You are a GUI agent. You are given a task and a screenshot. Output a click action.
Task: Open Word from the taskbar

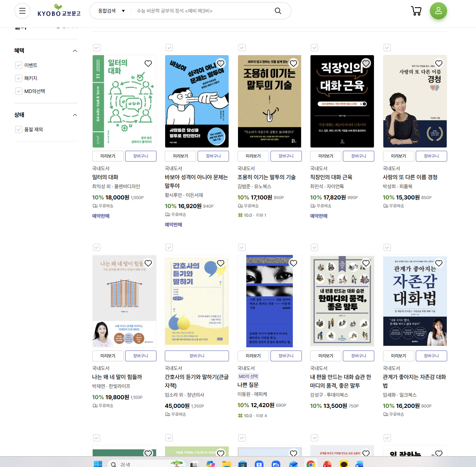360,464
